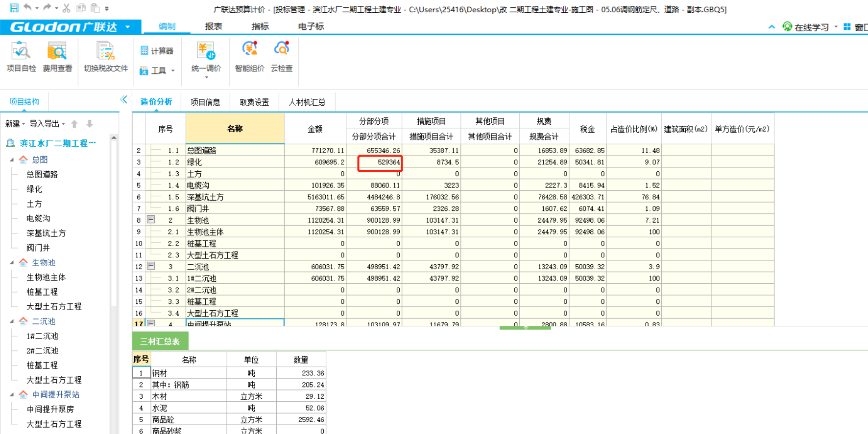Collapse the 总图 tree node
This screenshot has width=868, height=434.
click(12, 160)
